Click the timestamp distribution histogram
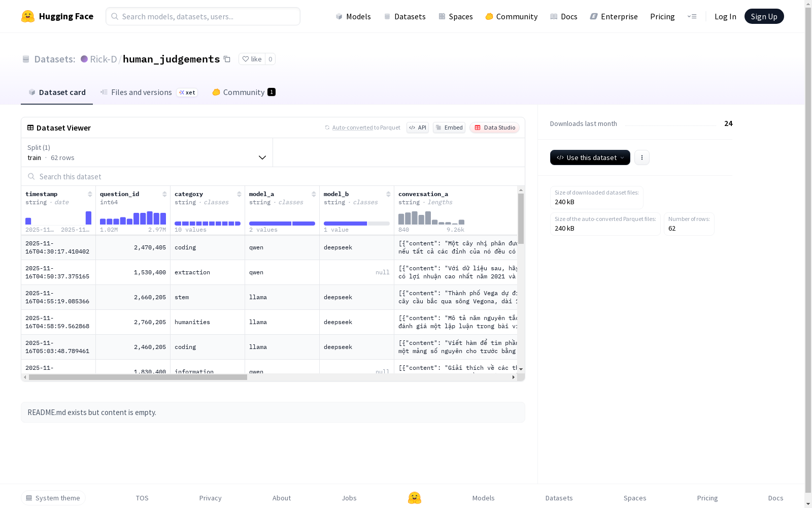This screenshot has height=508, width=812. (58, 218)
